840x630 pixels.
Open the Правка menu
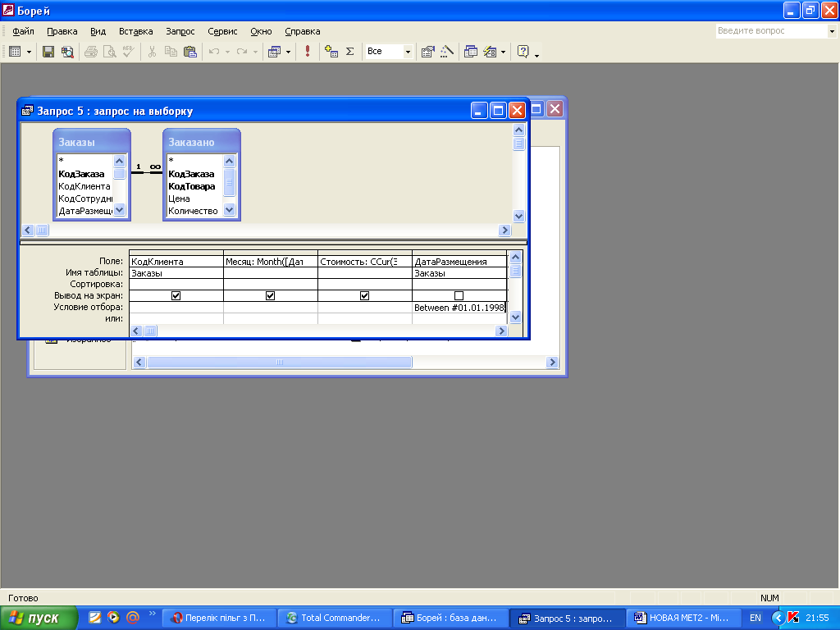(62, 32)
